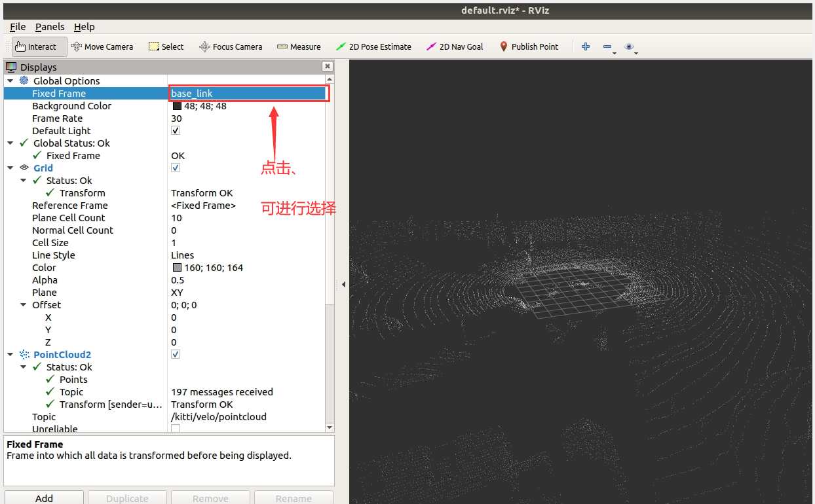The image size is (815, 504).
Task: Click the left-arrow panel collapse handle
Action: pos(343,284)
